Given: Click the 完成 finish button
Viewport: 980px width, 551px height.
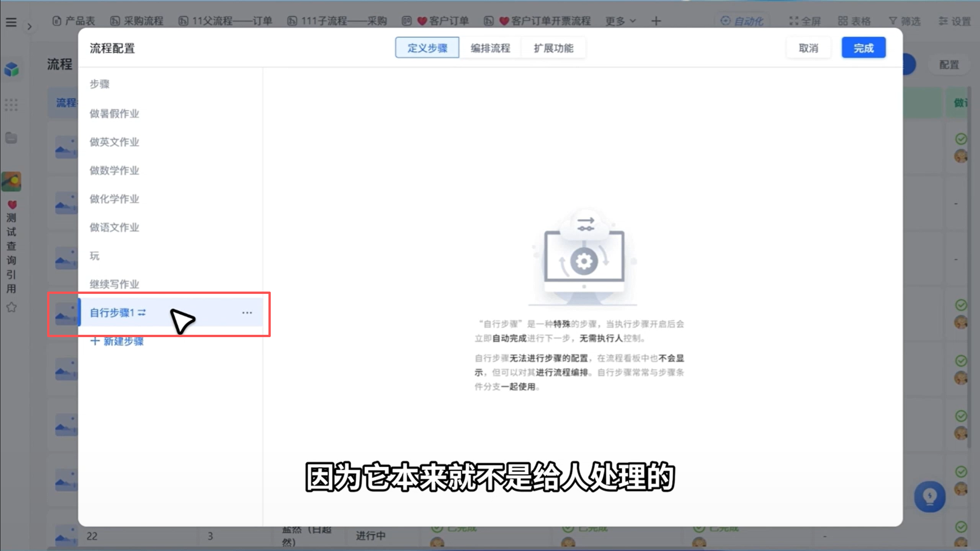Looking at the screenshot, I should coord(864,48).
